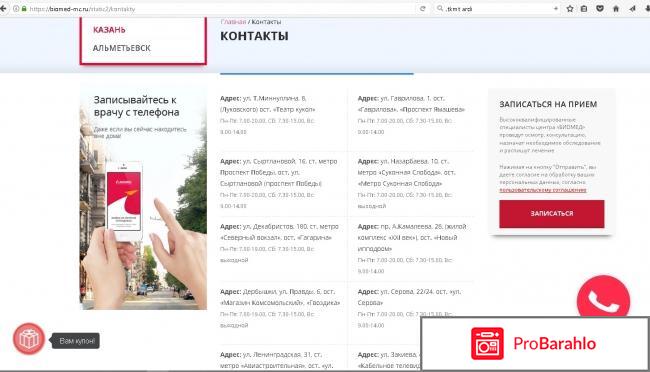Screen dimensions: 650x372
Task: Click the Вам купон! tooltip label
Action: coord(77,341)
